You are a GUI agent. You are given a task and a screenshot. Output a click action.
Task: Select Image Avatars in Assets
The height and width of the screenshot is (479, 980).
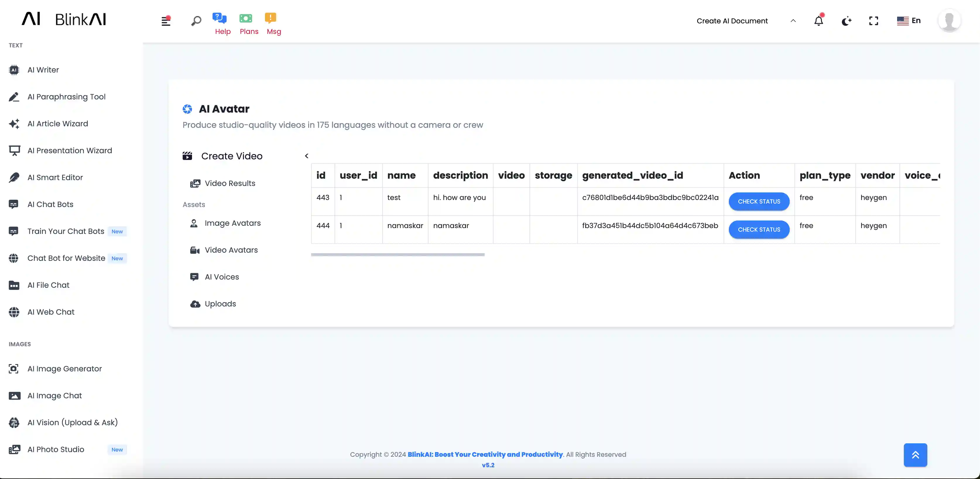(232, 223)
